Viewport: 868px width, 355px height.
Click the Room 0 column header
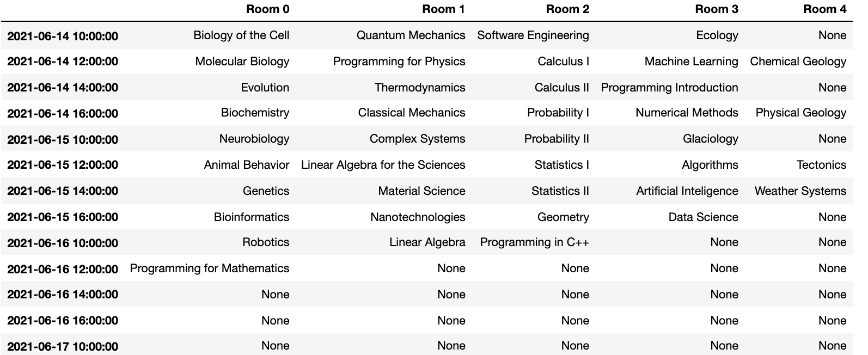[x=267, y=9]
